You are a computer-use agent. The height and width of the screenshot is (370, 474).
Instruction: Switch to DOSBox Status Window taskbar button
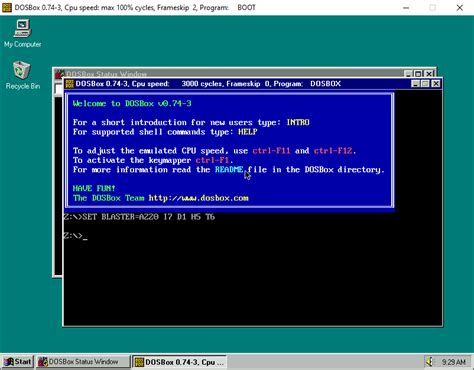pyautogui.click(x=83, y=362)
